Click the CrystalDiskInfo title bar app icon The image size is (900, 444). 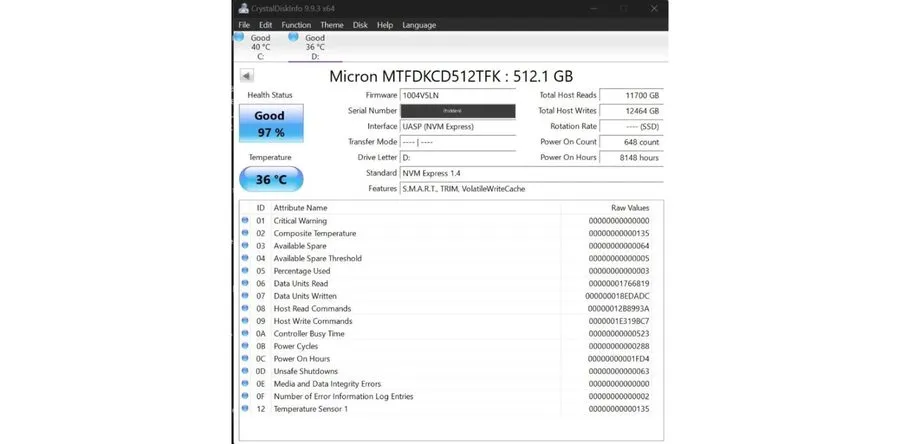(x=243, y=9)
